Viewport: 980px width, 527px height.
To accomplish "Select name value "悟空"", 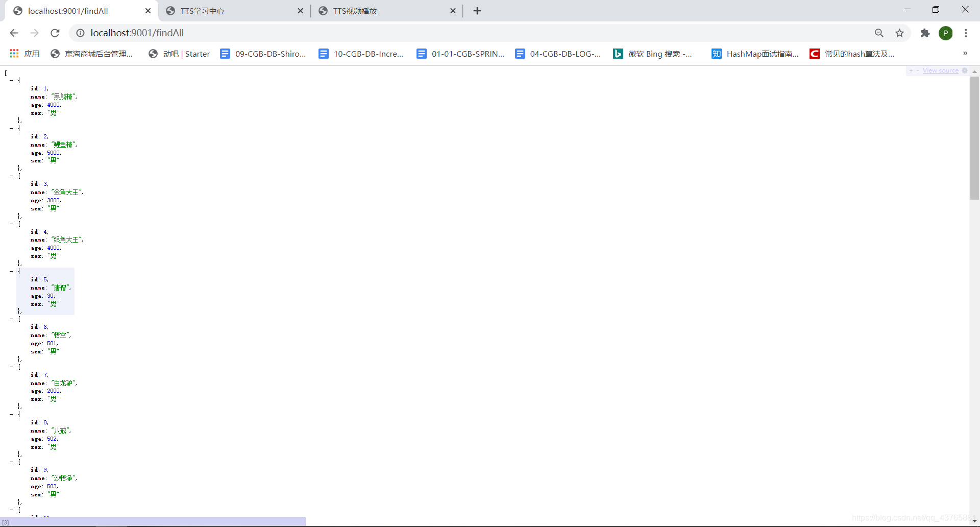I will click(x=60, y=335).
